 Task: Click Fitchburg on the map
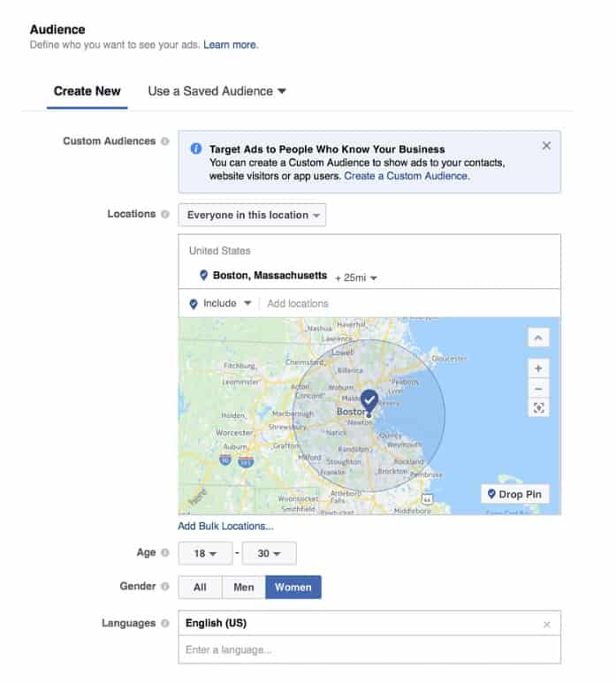tap(240, 366)
